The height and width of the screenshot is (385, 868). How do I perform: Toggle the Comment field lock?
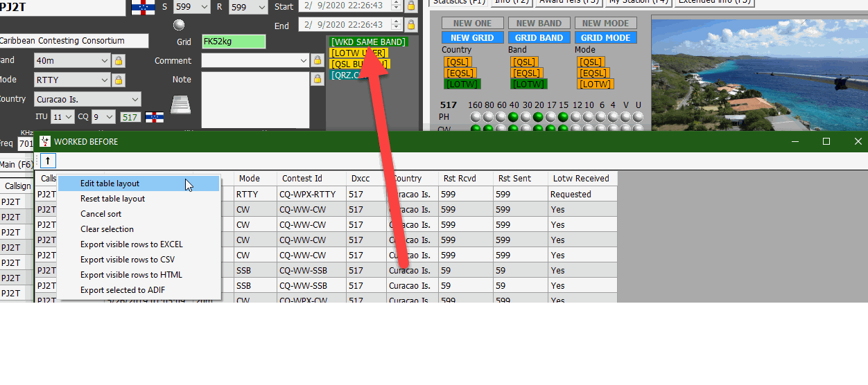(318, 61)
